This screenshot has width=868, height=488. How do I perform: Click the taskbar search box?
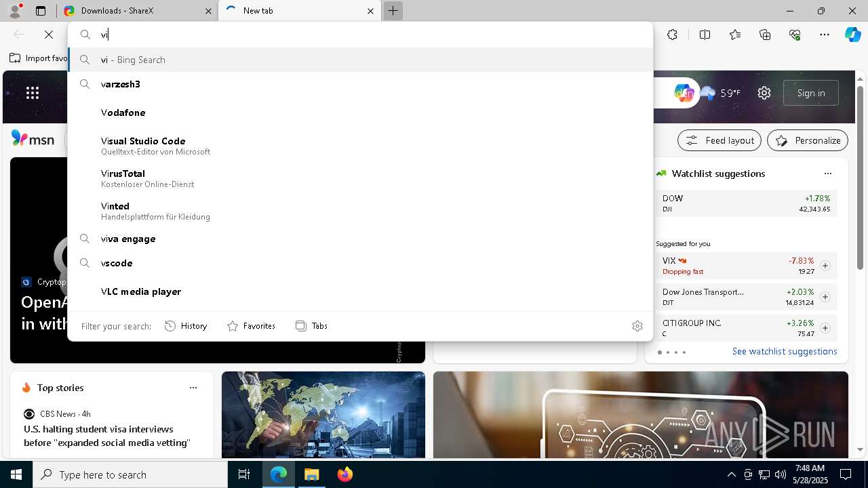coord(130,474)
